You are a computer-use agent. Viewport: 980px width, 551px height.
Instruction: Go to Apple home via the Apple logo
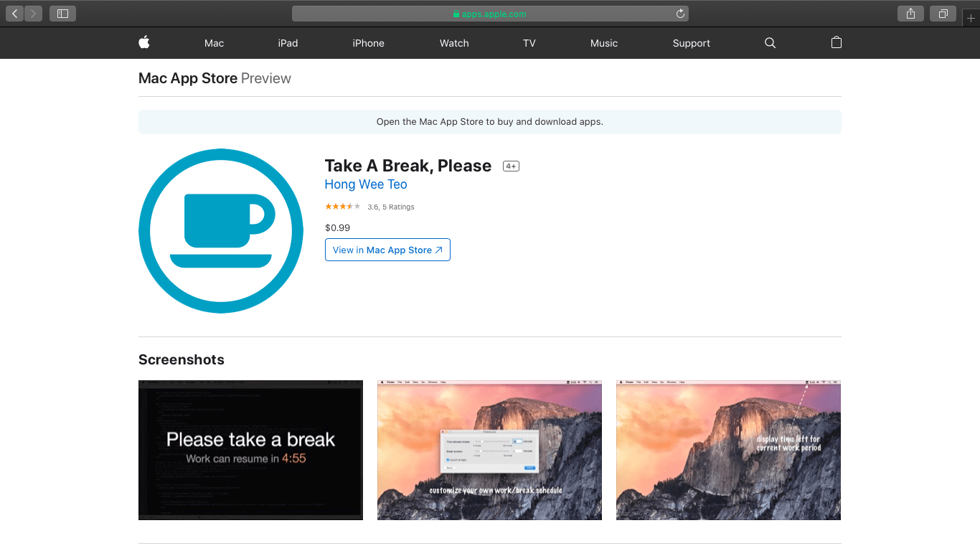click(144, 43)
